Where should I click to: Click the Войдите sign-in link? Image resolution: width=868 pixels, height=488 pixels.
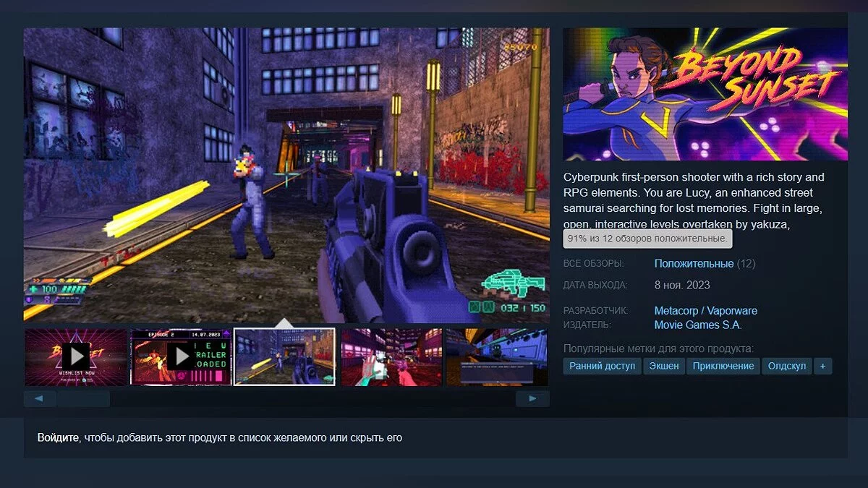58,437
